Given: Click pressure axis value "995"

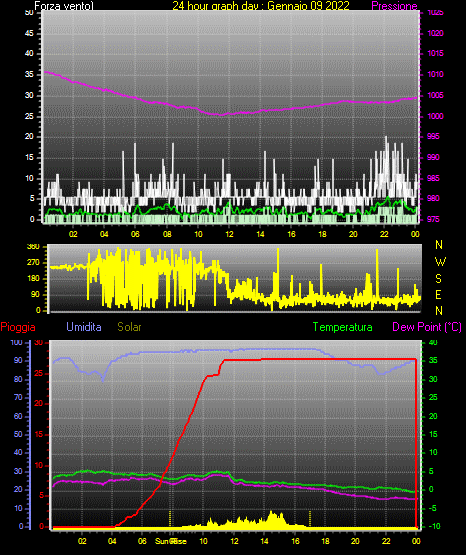Looking at the screenshot, I should [433, 137].
